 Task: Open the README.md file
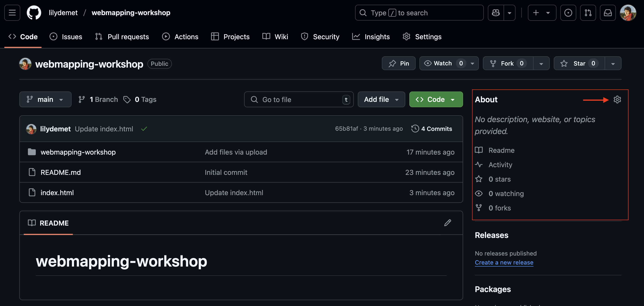coord(61,172)
